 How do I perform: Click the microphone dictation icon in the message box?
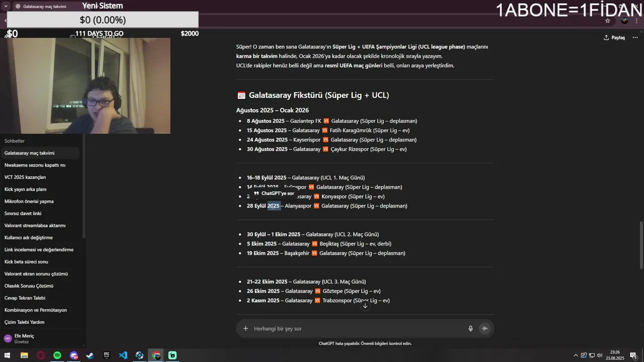(x=470, y=328)
